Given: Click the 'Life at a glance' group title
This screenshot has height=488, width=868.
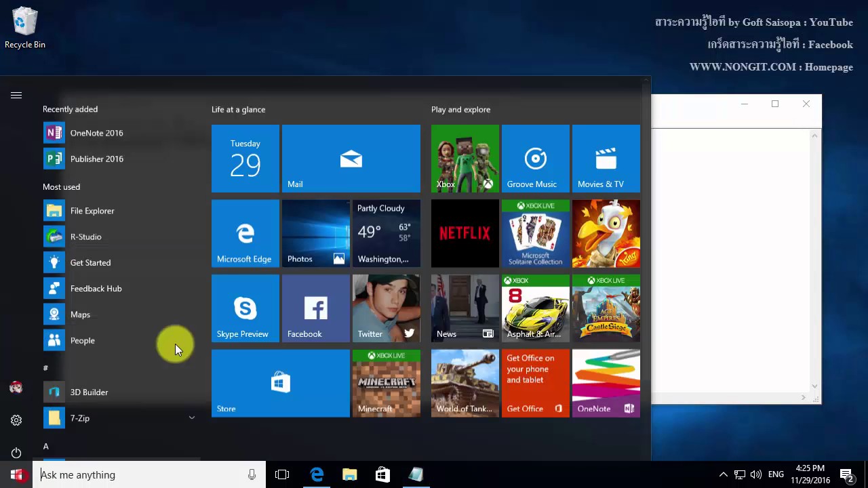Looking at the screenshot, I should (x=238, y=109).
